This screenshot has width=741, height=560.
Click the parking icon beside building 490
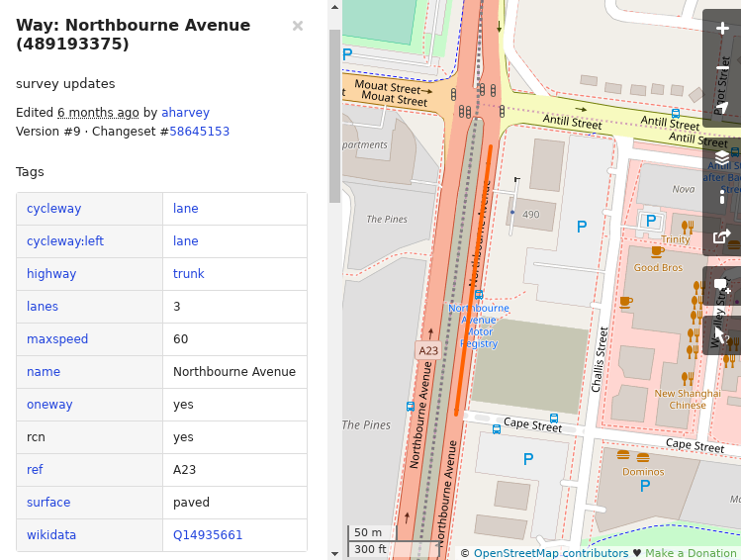pyautogui.click(x=582, y=227)
